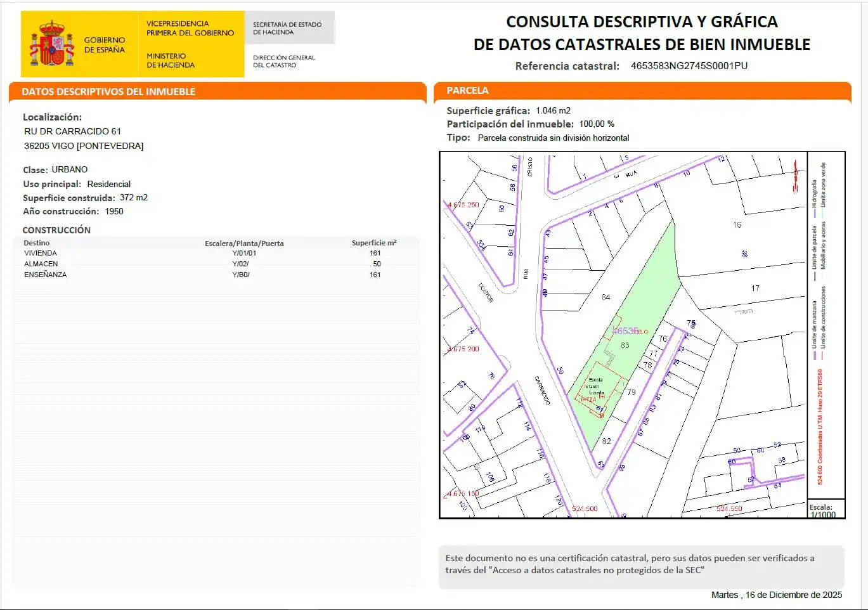Click the "Y/01/01" table cell

pos(244,253)
